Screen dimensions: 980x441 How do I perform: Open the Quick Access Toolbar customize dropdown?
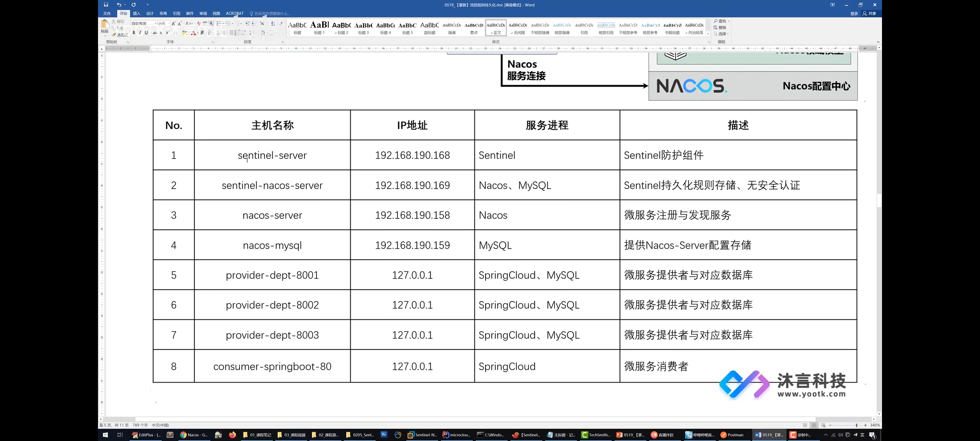pos(148,5)
